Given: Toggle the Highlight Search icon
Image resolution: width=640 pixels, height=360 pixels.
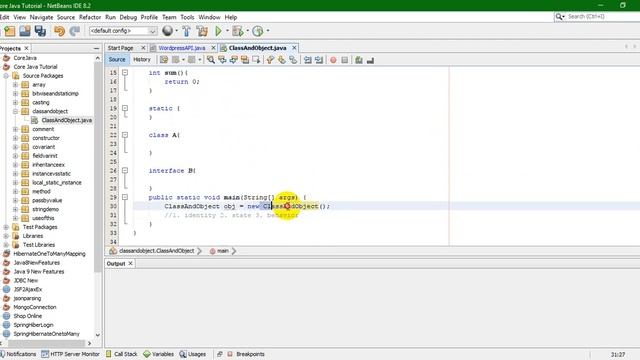Looking at the screenshot, I should [245, 60].
